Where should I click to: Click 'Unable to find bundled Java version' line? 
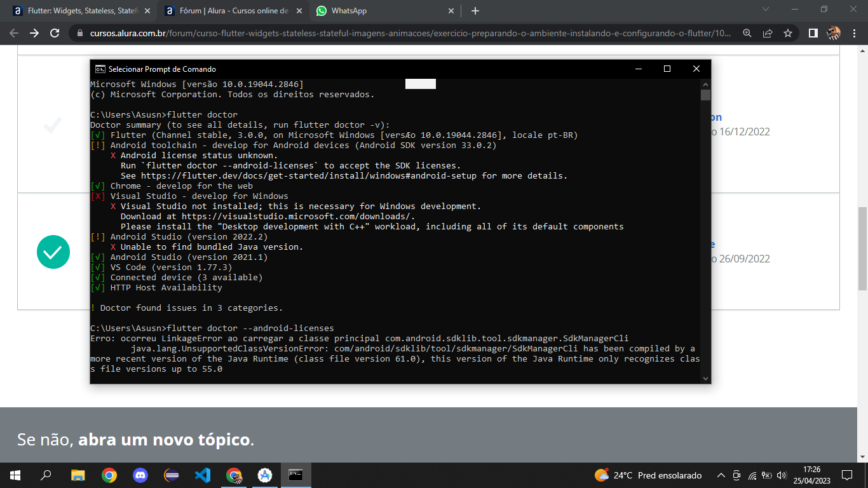(207, 247)
